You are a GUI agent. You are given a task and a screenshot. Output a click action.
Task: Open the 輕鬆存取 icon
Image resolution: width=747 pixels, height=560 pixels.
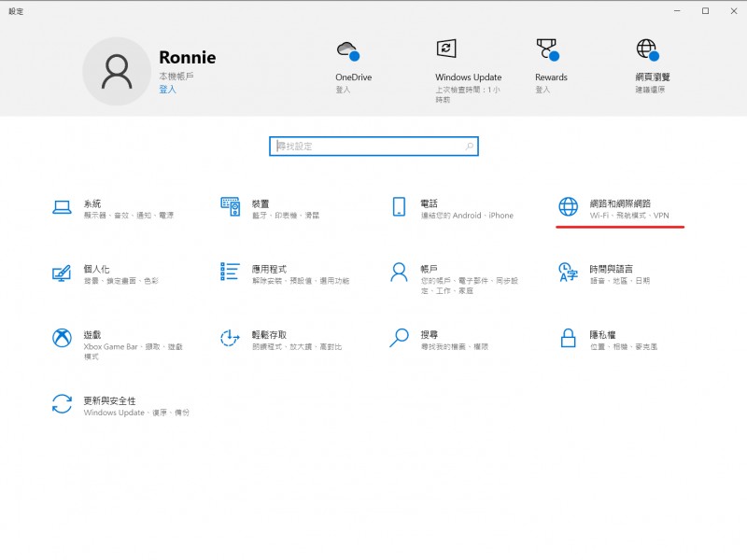tap(230, 338)
